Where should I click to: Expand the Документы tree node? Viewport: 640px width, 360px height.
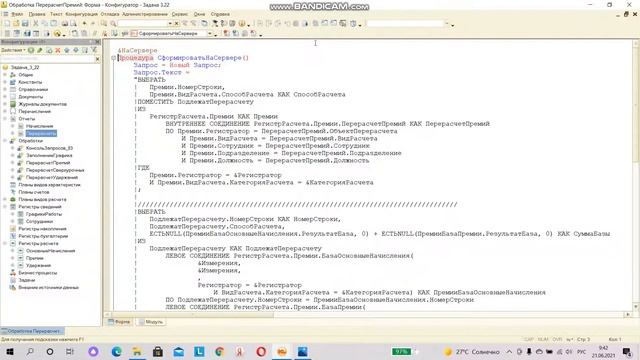coord(5,97)
